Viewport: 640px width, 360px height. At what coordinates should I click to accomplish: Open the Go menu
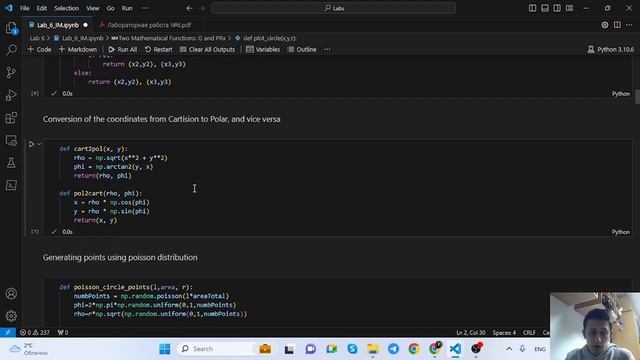point(111,8)
